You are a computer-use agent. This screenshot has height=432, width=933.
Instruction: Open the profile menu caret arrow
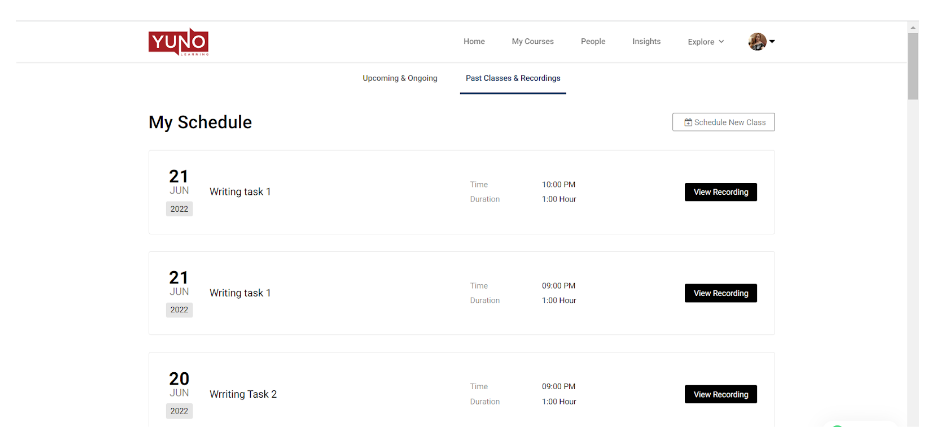pos(772,42)
